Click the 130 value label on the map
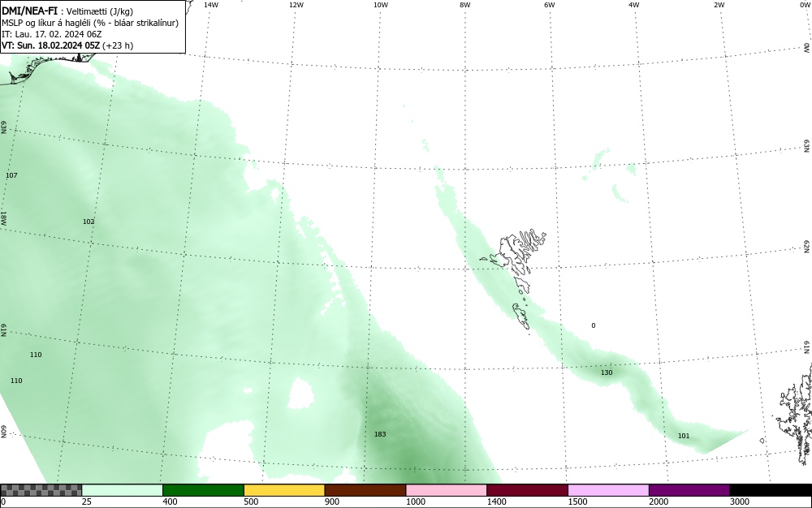The width and height of the screenshot is (812, 508). tap(607, 372)
